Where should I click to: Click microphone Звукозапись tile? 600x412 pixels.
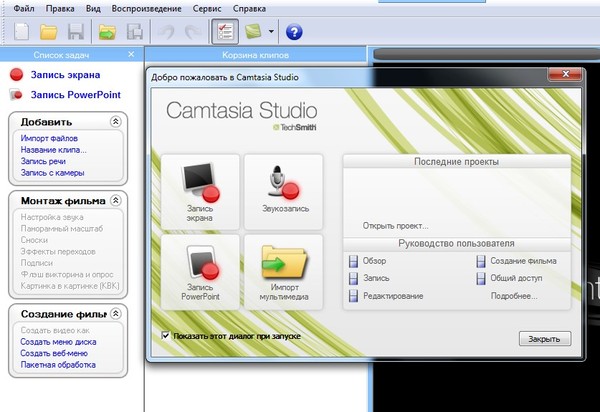[x=284, y=192]
